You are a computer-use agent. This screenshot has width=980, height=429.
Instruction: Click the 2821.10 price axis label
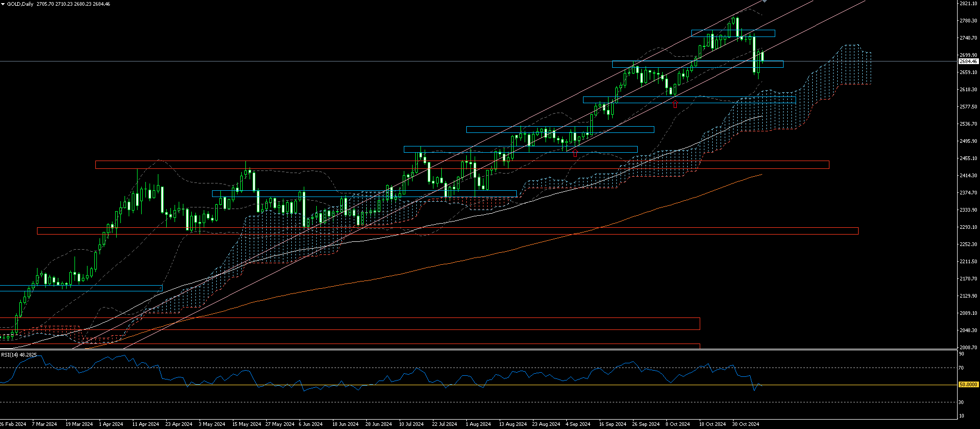(x=968, y=4)
